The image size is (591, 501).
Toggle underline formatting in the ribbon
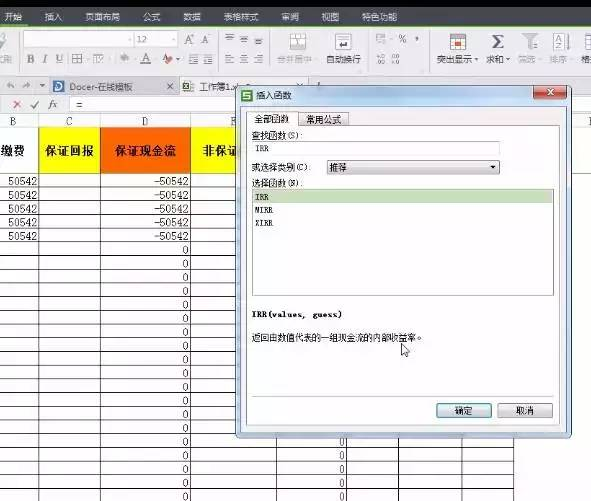59,59
